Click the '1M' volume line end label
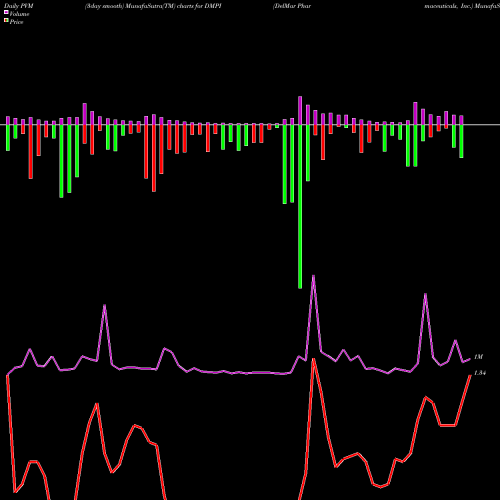 (478, 357)
